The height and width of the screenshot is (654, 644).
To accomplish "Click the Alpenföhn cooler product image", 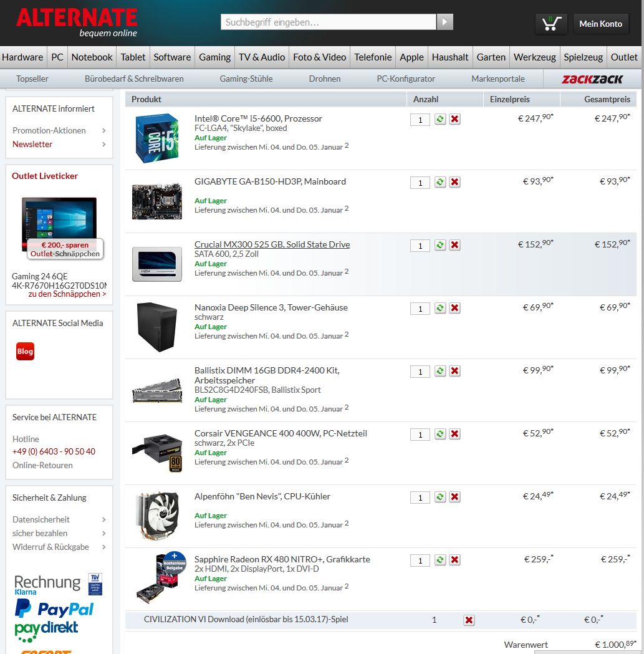I will tap(157, 516).
